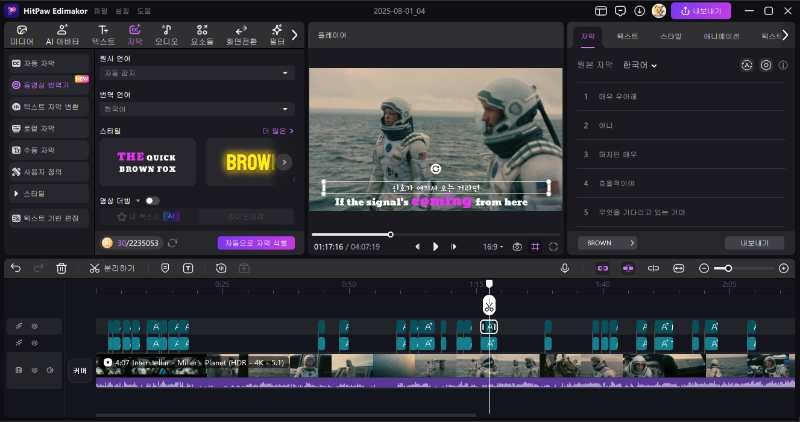The width and height of the screenshot is (800, 422).
Task: Open the third tab in the right properties panel
Action: coord(670,36)
